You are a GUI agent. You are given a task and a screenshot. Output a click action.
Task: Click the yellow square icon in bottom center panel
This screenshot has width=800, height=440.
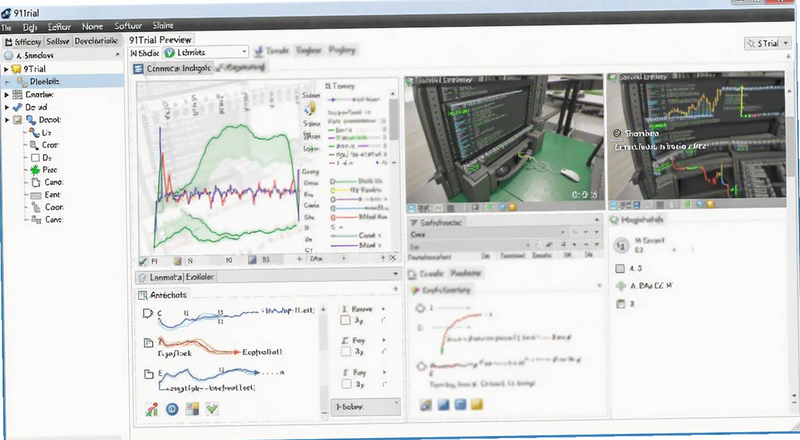(x=477, y=405)
